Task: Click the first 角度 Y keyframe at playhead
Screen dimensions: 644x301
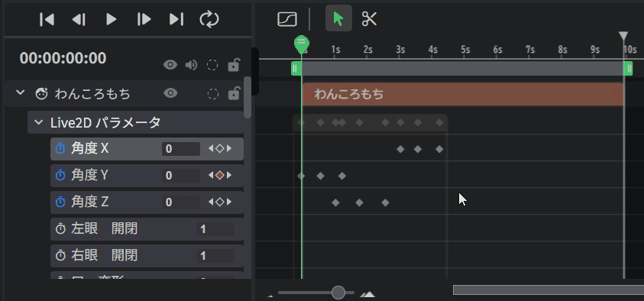Action: click(x=302, y=176)
